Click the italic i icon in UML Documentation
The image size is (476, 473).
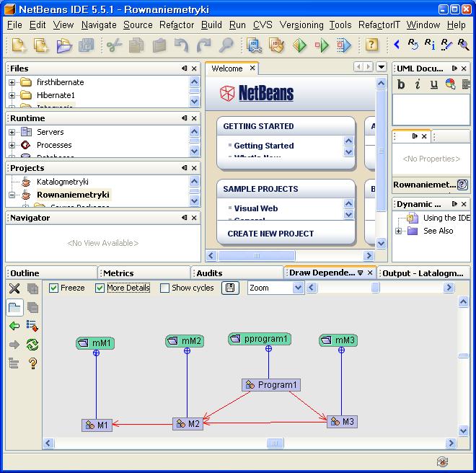418,84
